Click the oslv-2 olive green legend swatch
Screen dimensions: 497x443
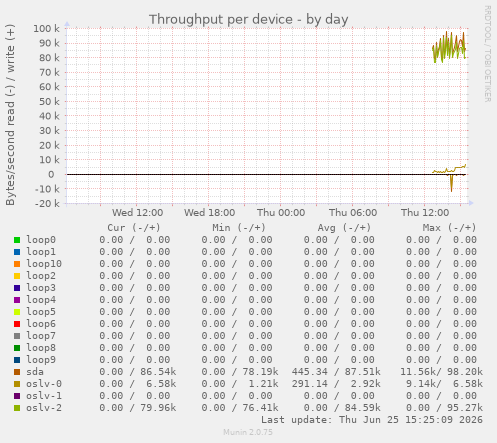[x=17, y=408]
